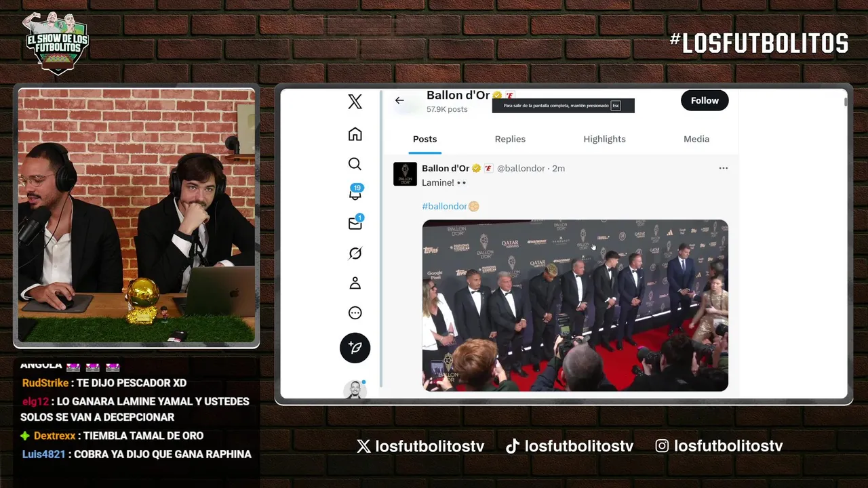
Task: Switch to the Posts tab
Action: click(x=425, y=139)
